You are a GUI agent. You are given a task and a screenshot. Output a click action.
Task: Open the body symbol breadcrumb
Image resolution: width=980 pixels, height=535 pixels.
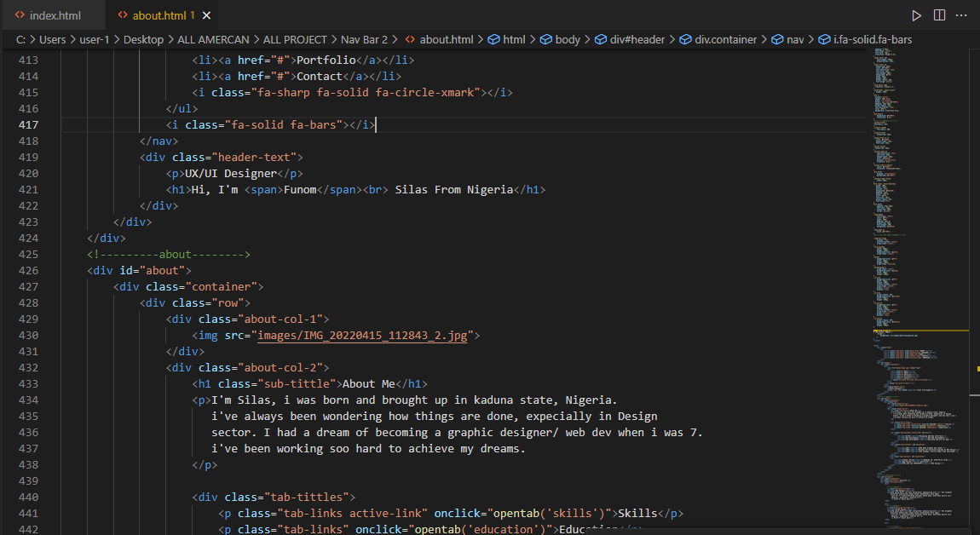(561, 39)
